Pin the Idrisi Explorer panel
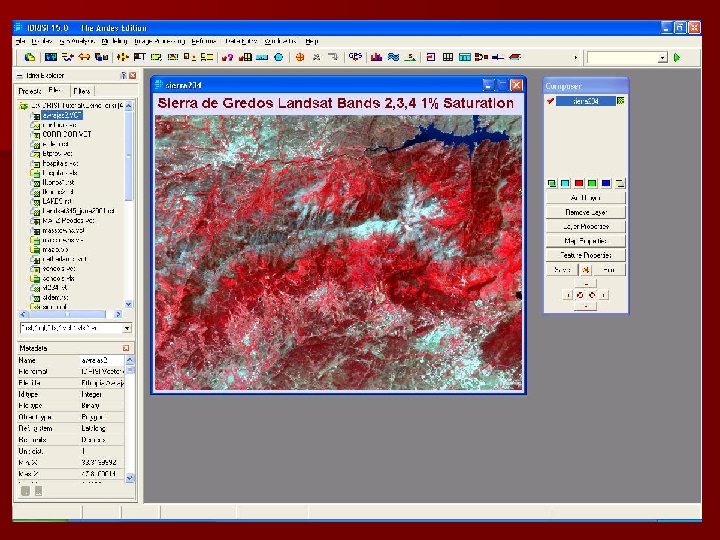The height and width of the screenshot is (540, 720). click(123, 75)
